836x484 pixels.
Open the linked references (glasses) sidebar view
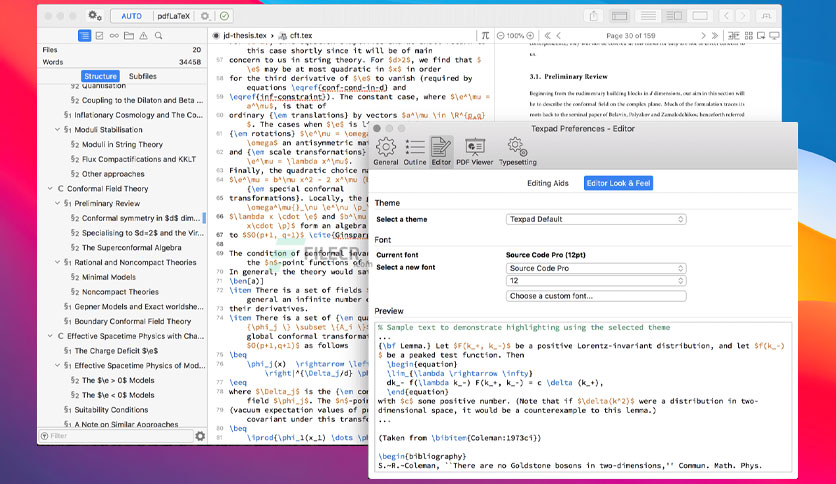click(x=114, y=36)
